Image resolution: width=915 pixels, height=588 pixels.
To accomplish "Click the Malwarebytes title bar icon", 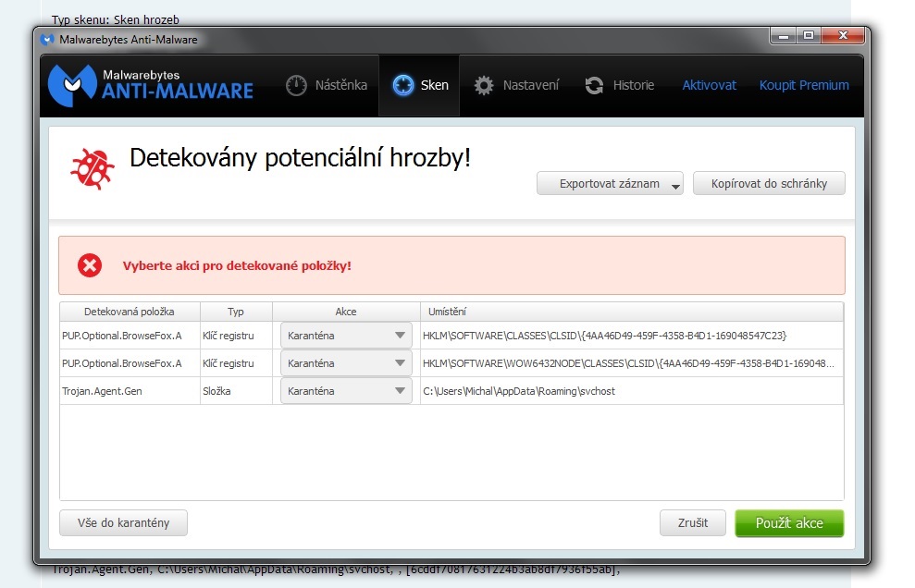I will coord(47,40).
